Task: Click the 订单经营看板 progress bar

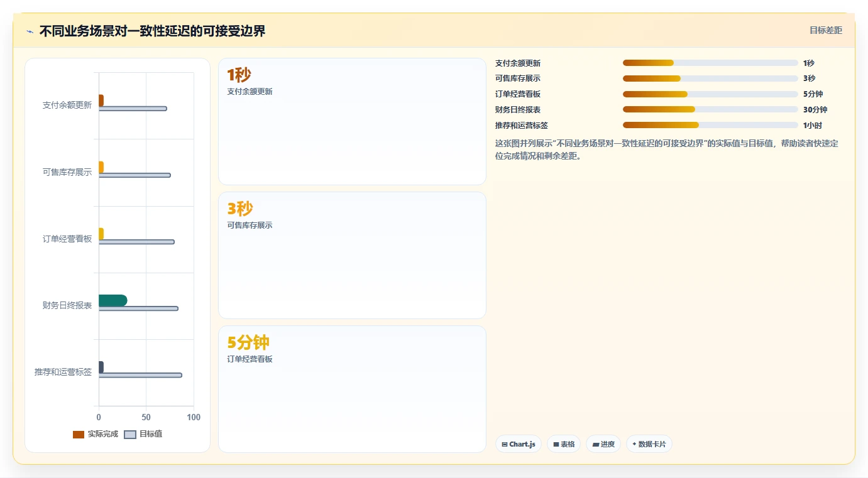Action: pyautogui.click(x=710, y=94)
